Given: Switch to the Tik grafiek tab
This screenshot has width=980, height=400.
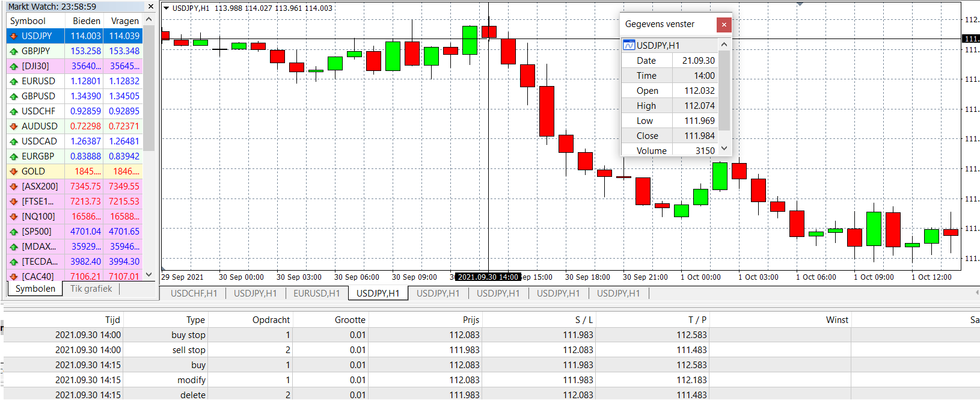Looking at the screenshot, I should pos(91,289).
